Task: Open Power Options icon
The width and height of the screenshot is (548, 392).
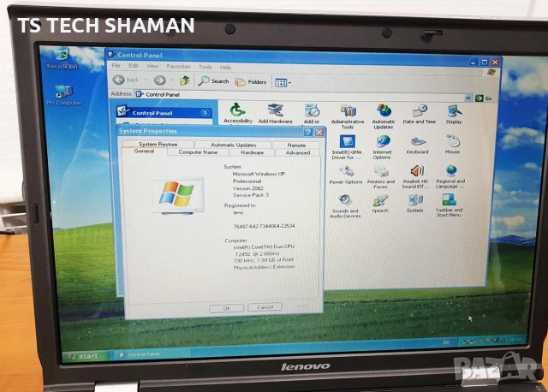Action: coord(346,175)
